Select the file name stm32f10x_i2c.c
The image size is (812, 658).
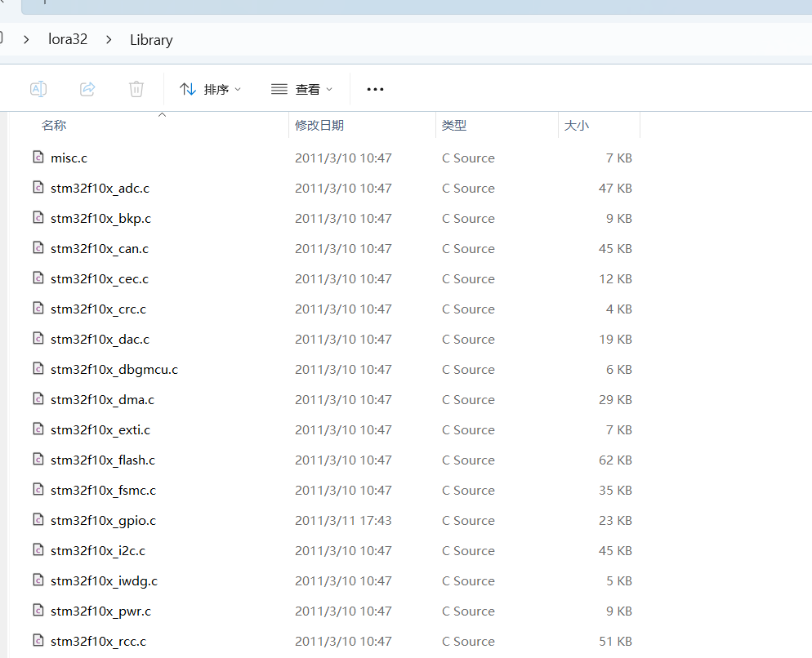click(x=98, y=551)
